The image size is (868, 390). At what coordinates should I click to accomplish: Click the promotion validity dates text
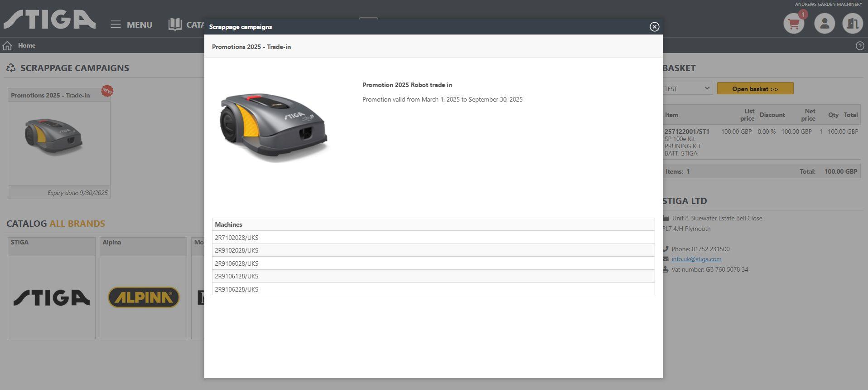coord(443,99)
